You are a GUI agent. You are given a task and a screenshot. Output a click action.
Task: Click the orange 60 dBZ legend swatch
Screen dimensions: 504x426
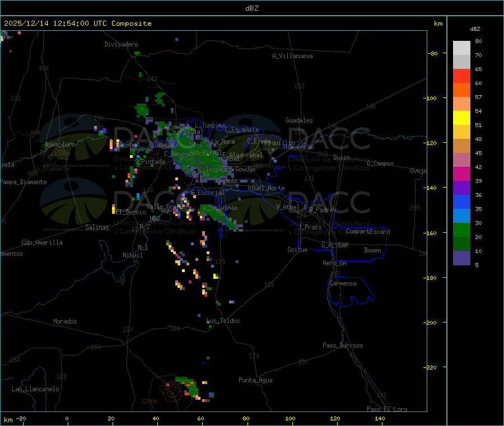point(461,90)
